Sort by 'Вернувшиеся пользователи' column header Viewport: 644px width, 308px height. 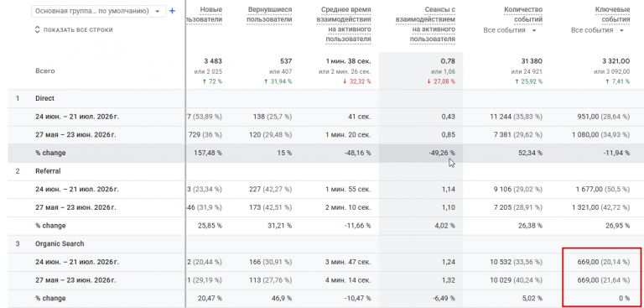(269, 14)
